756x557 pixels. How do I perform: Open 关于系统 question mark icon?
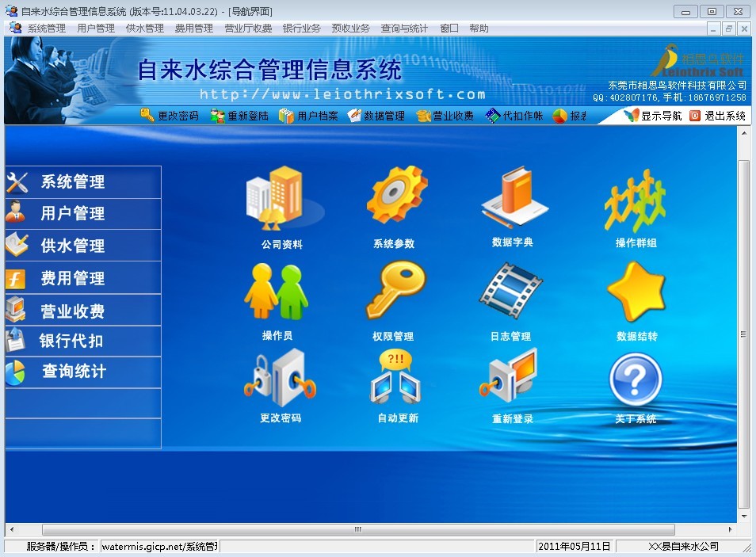(x=636, y=380)
